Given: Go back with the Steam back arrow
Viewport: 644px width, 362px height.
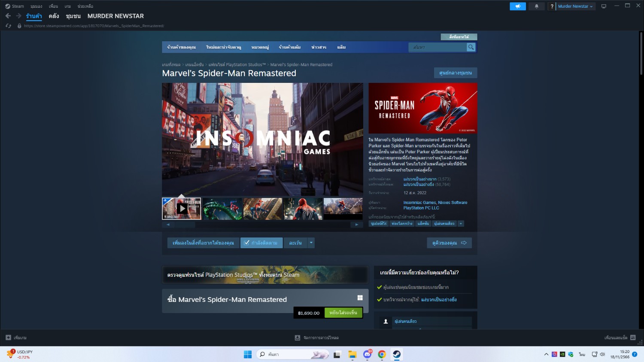Looking at the screenshot, I should [x=8, y=16].
